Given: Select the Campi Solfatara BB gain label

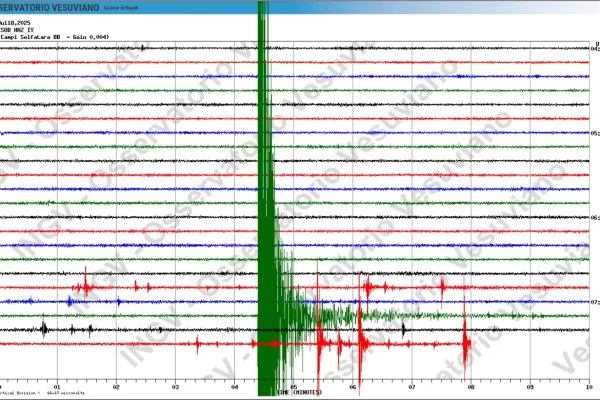Looking at the screenshot, I should (55, 37).
